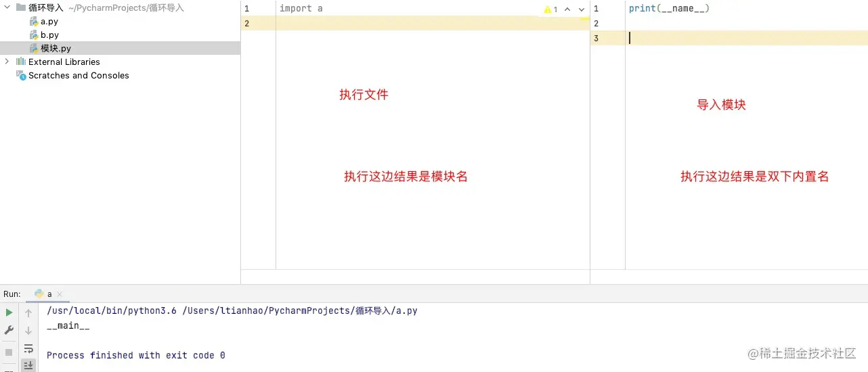This screenshot has height=372, width=868.
Task: Click the Python icon on run tab
Action: (39, 294)
